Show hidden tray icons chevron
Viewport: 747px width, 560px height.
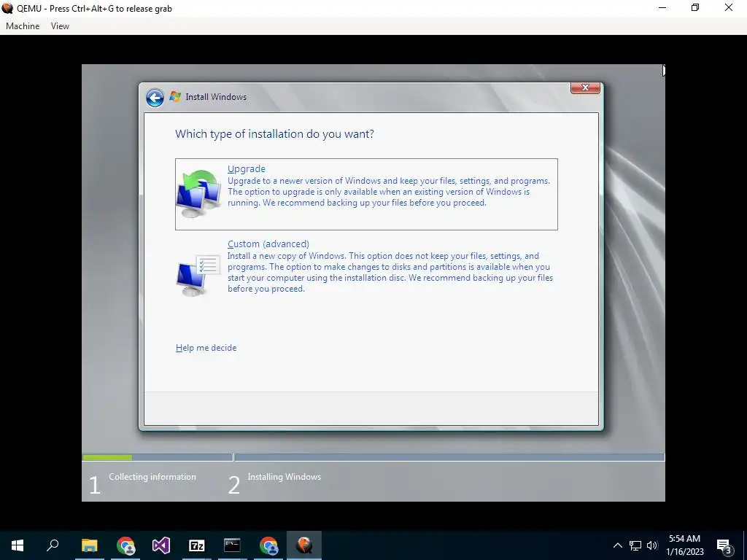pos(617,545)
